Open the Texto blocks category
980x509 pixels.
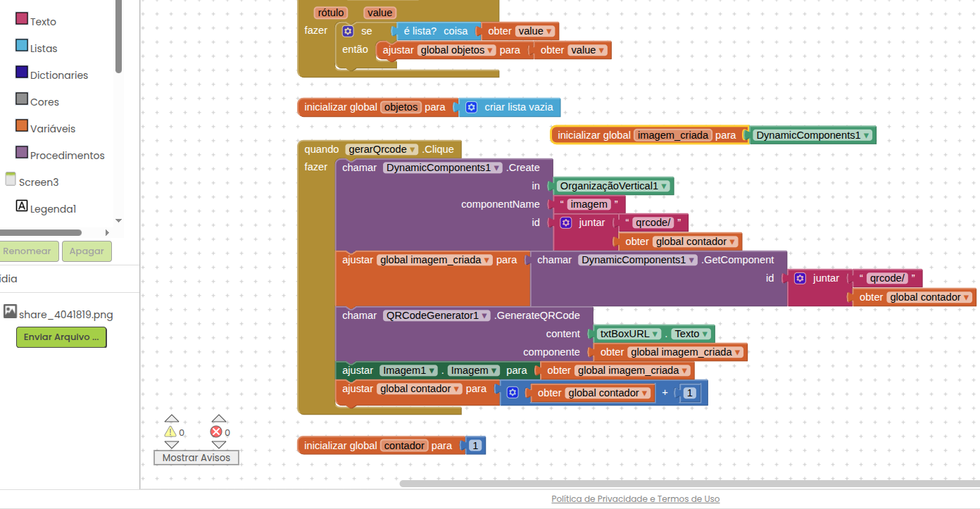pyautogui.click(x=22, y=19)
